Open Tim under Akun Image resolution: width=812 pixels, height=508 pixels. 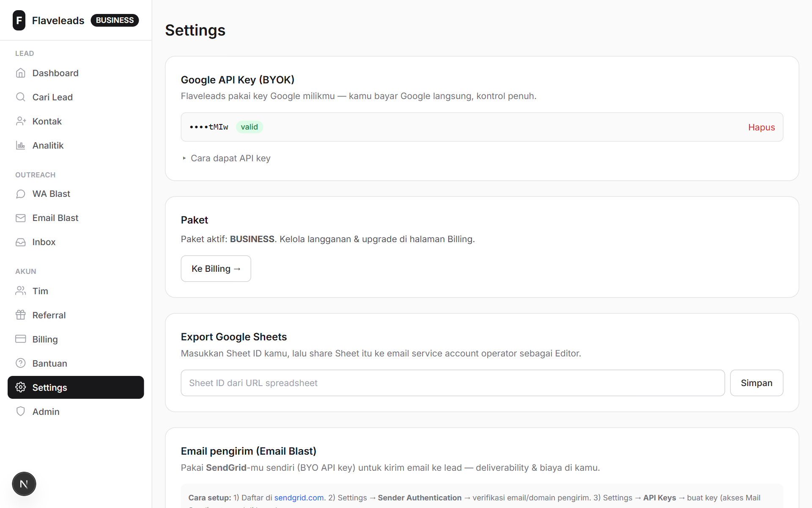tap(76, 291)
